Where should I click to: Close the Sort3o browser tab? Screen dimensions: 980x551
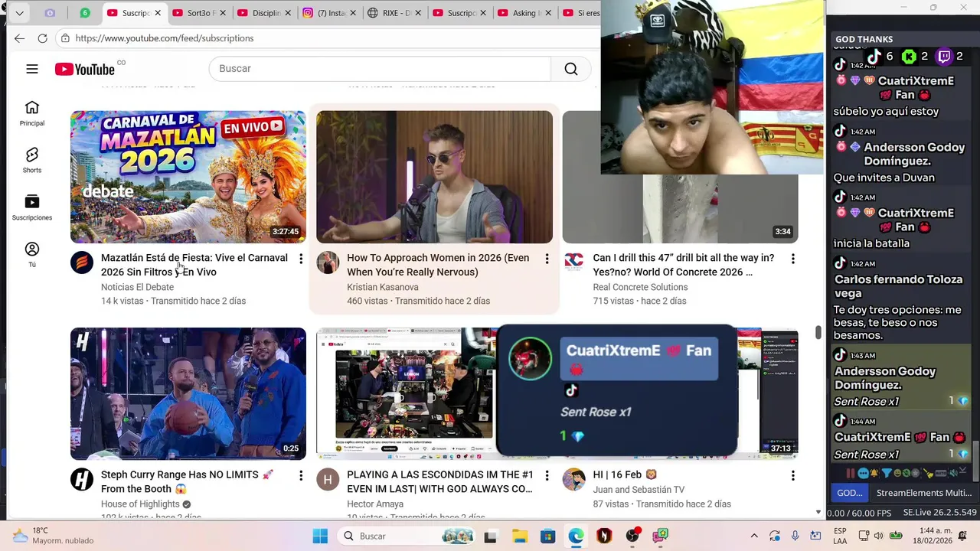click(x=222, y=13)
